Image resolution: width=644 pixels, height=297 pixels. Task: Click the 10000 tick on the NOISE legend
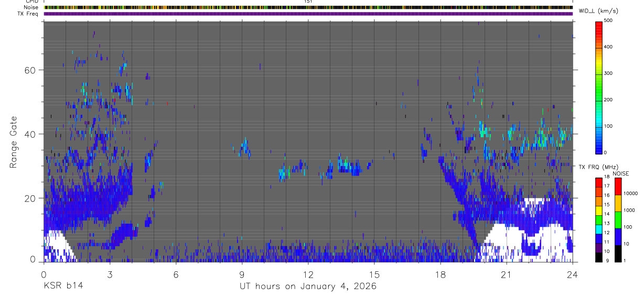click(631, 193)
